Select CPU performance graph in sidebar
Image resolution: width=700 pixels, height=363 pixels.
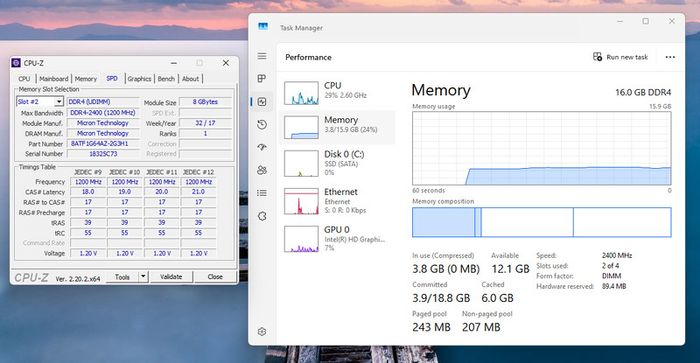pyautogui.click(x=301, y=93)
